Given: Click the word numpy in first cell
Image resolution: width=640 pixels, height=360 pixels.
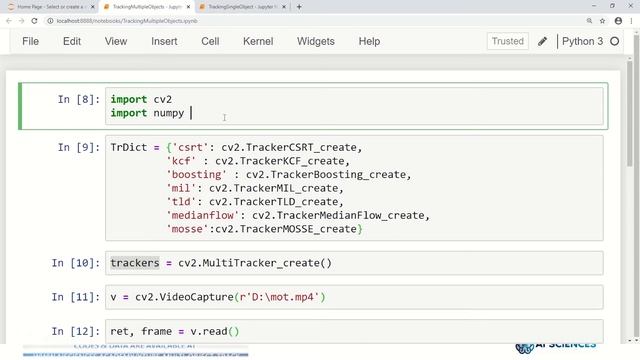Looking at the screenshot, I should pos(169,113).
